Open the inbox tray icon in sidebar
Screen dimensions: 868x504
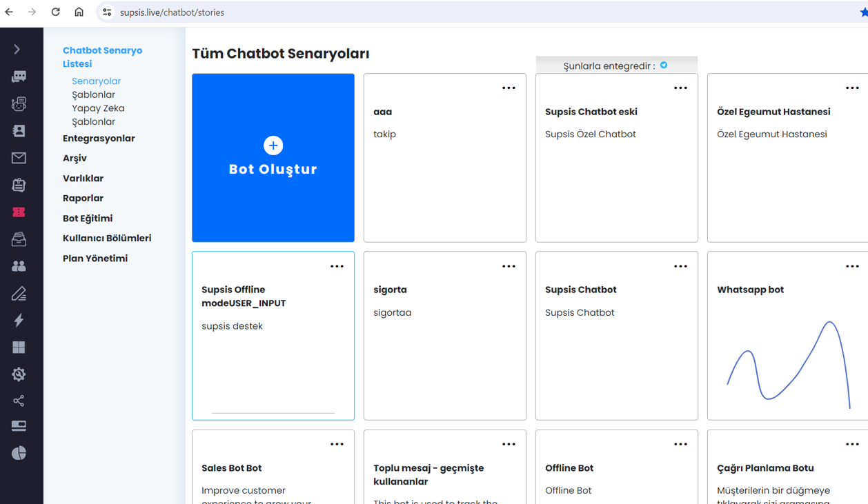[19, 239]
